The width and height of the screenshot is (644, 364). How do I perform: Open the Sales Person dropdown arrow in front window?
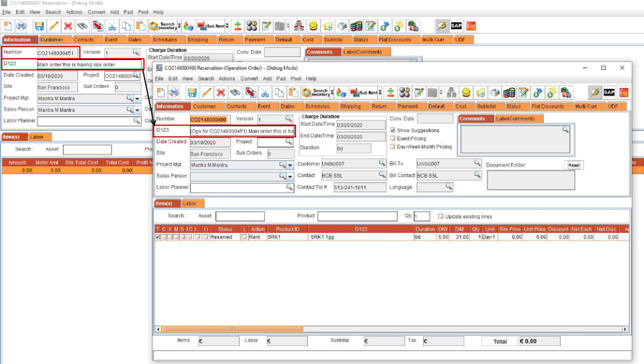point(290,177)
